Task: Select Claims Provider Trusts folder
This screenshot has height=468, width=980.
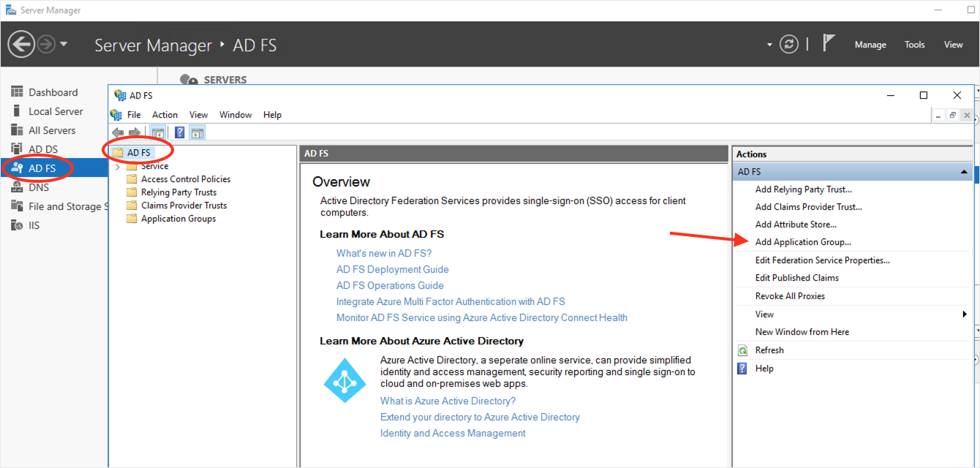Action: (184, 205)
